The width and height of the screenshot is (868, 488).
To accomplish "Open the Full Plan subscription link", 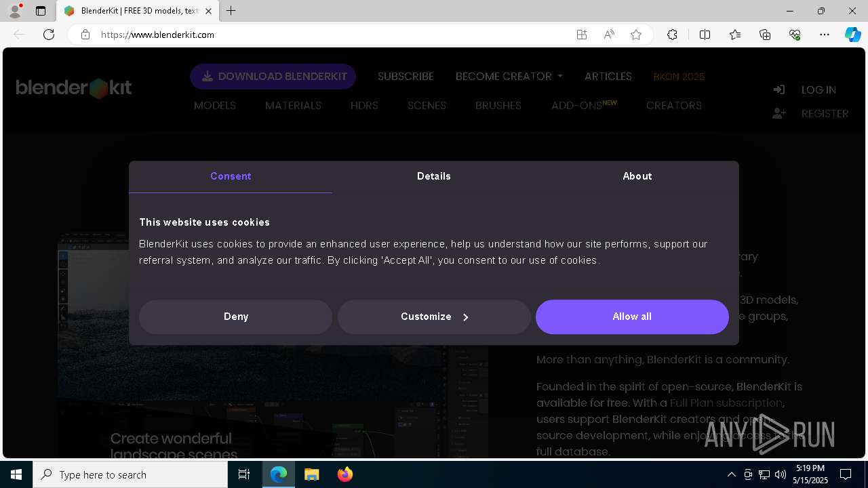I will click(x=726, y=403).
